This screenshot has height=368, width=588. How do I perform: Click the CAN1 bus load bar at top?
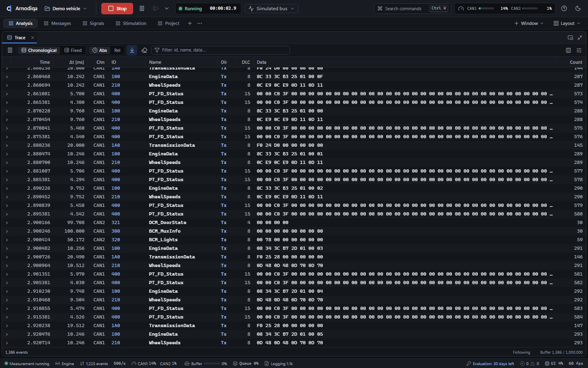(486, 8)
